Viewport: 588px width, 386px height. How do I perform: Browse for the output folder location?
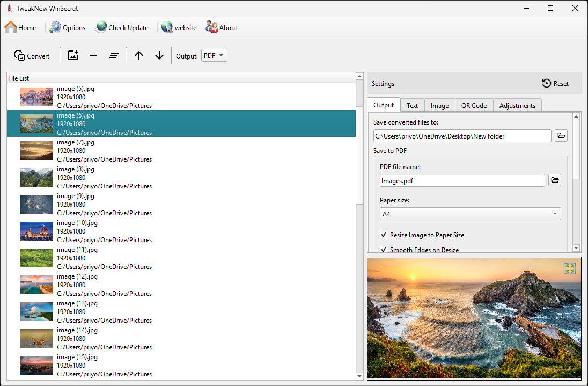pyautogui.click(x=561, y=136)
